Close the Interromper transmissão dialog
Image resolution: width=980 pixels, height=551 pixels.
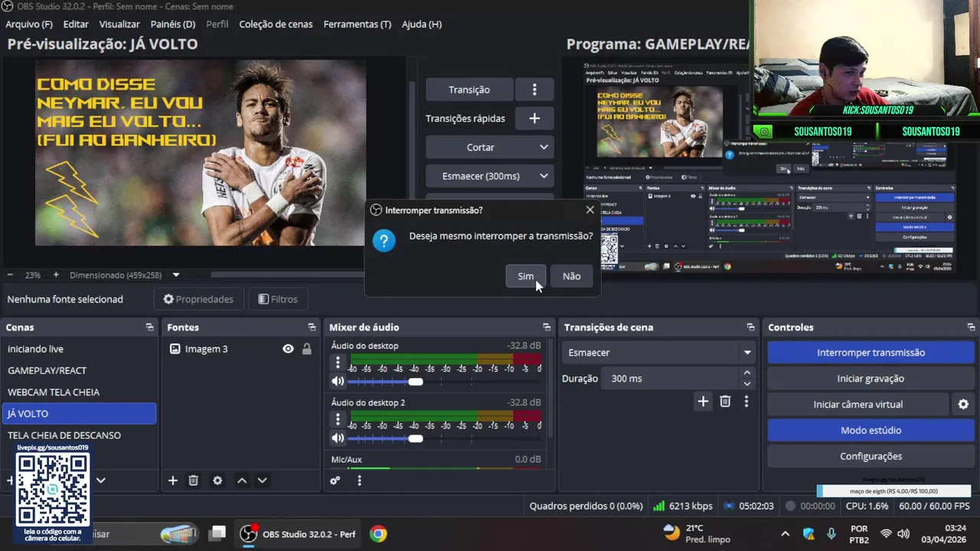point(590,210)
